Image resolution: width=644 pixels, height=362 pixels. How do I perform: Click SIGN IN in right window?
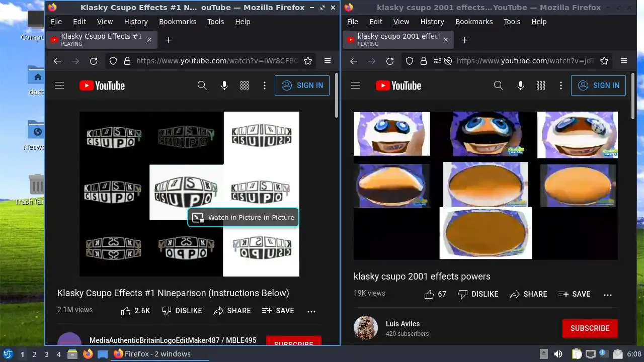(x=598, y=85)
